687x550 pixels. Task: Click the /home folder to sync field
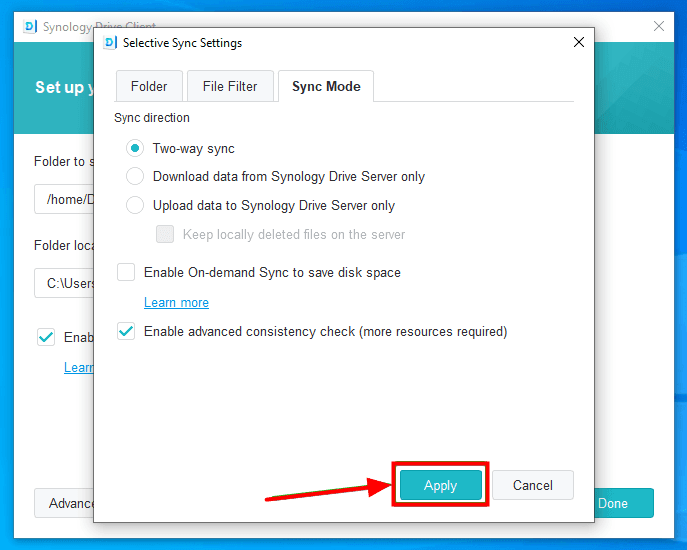(64, 200)
